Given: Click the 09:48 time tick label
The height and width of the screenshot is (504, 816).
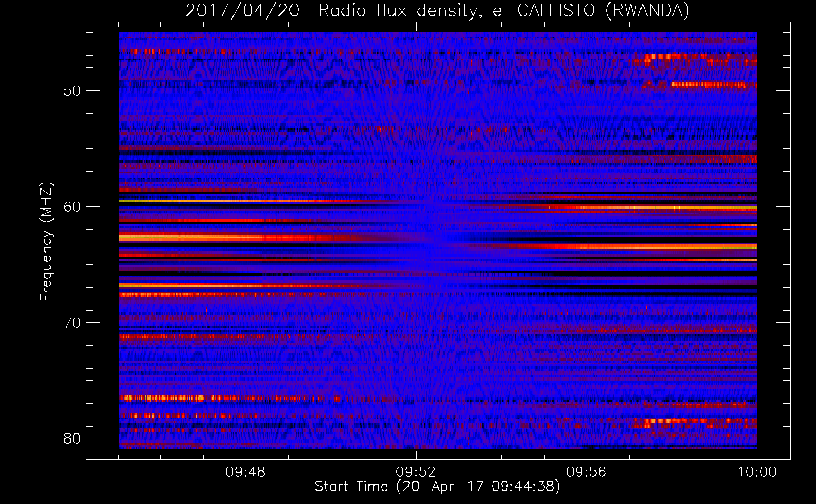Looking at the screenshot, I should (246, 472).
